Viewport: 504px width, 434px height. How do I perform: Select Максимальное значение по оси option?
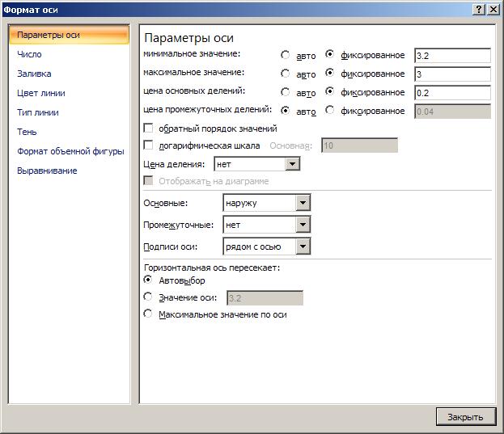click(148, 314)
